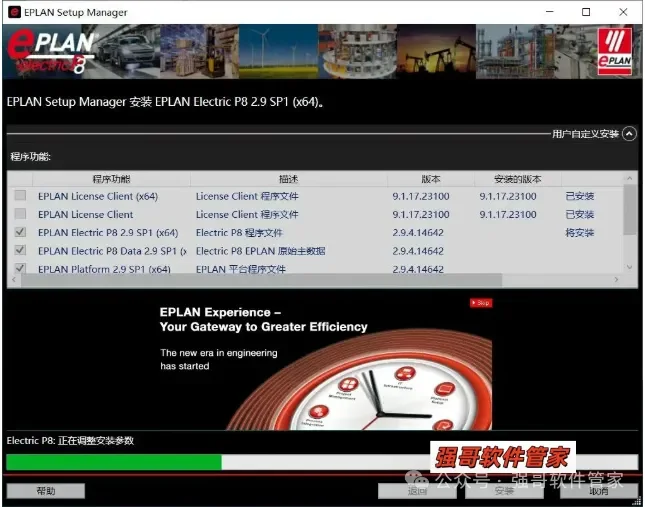Image resolution: width=645 pixels, height=507 pixels.
Task: Click the Electric P8 正在调整安装参数 status text
Action: point(70,440)
